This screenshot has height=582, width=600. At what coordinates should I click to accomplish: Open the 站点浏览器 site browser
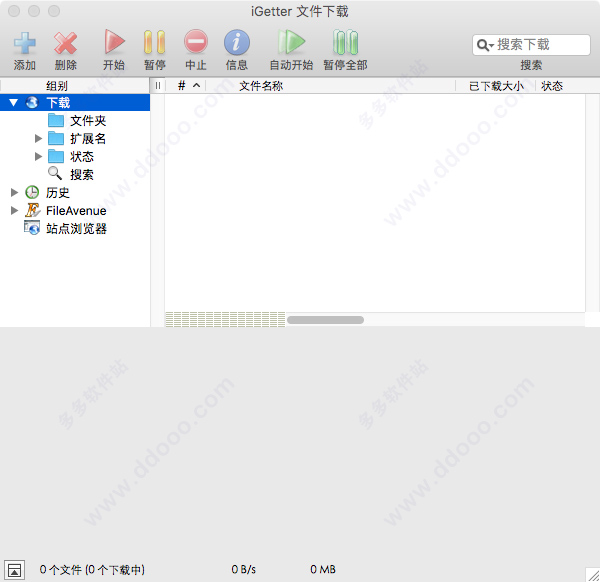point(76,228)
